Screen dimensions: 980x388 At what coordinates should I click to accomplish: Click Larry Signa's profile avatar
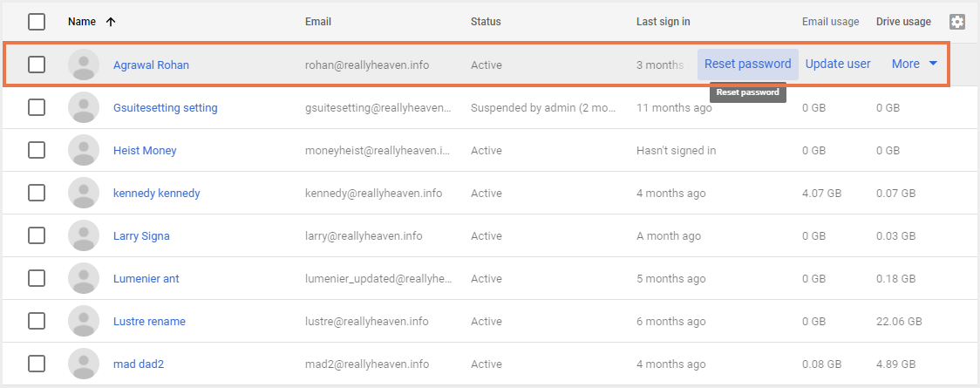84,236
